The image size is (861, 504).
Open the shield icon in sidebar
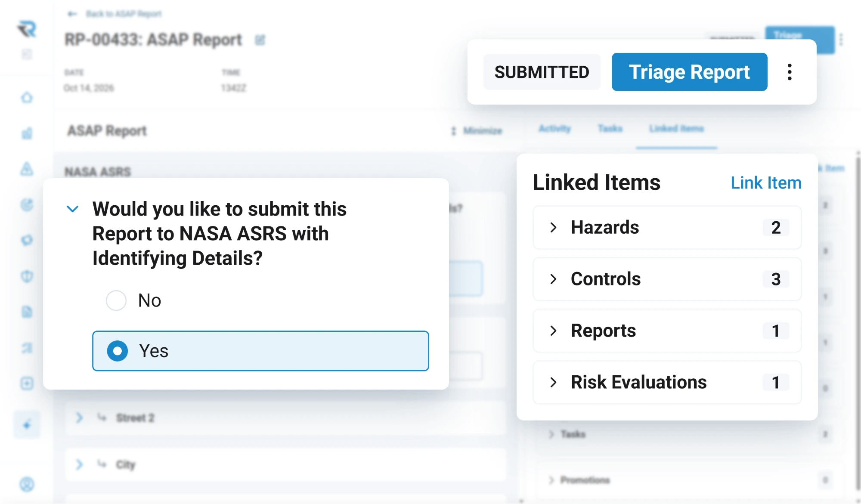27,276
